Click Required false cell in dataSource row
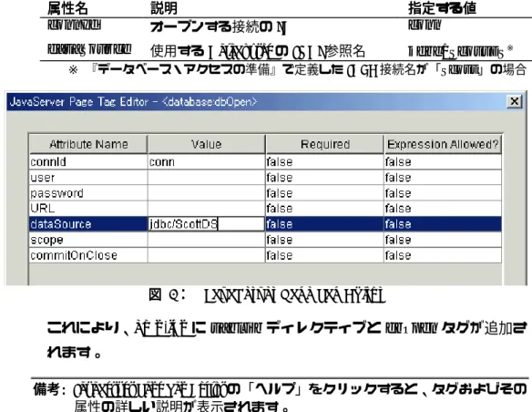 324,224
